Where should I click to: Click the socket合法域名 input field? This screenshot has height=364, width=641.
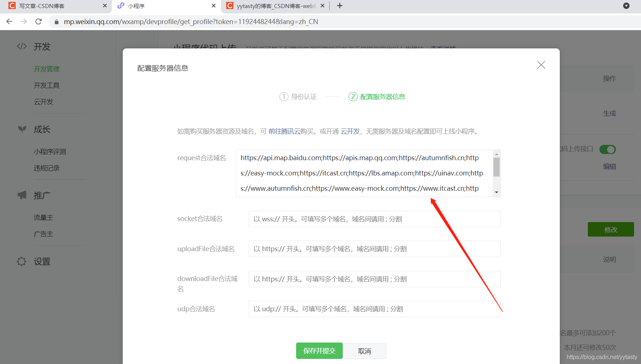[x=374, y=219]
